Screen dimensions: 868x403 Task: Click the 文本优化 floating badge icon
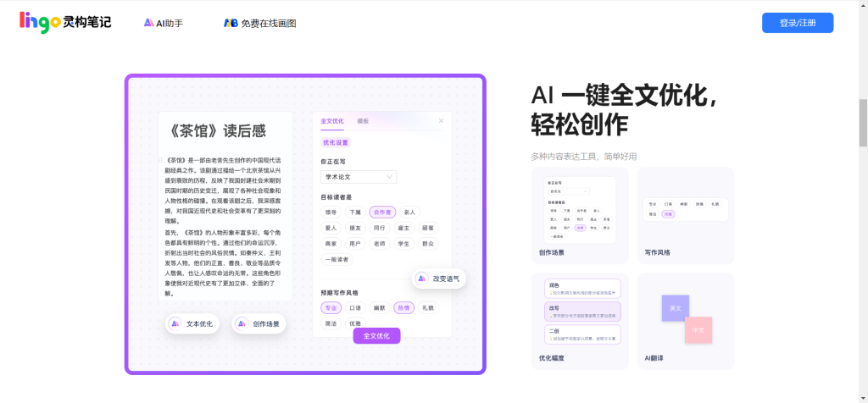(x=175, y=323)
